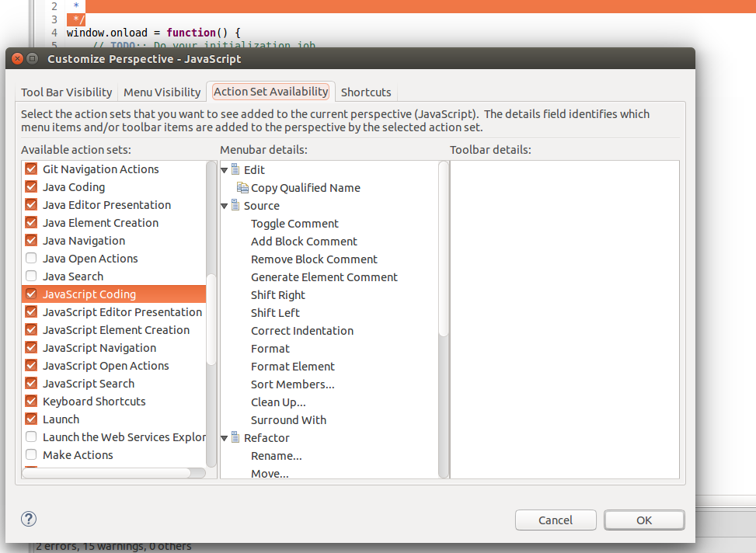Collapse the Edit tree node

(225, 170)
